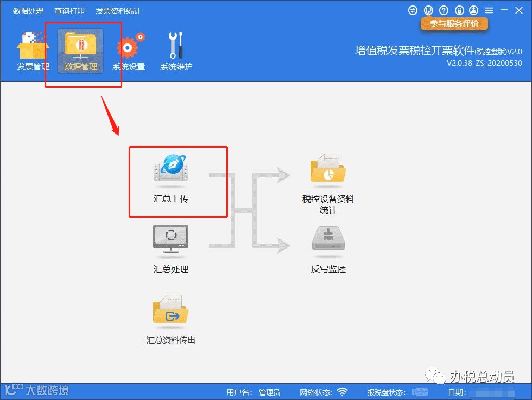
Task: Click the user profile icon
Action: [473, 10]
